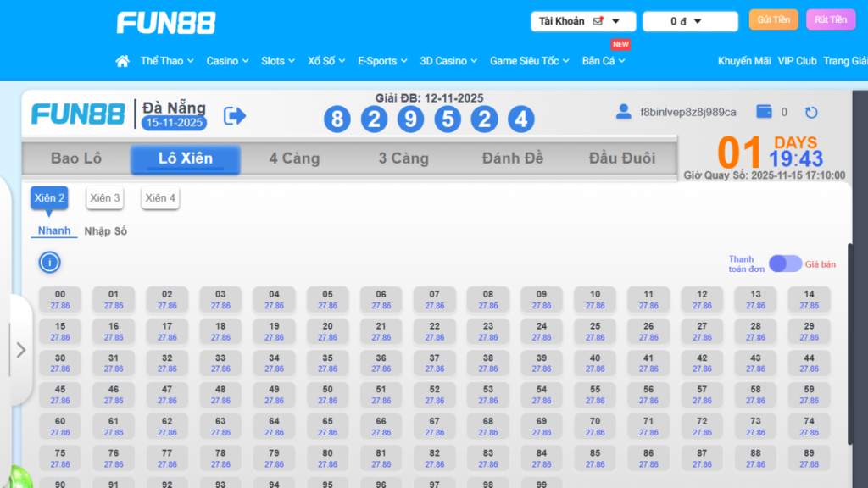Click lottery ball number 8 in the results

point(337,119)
